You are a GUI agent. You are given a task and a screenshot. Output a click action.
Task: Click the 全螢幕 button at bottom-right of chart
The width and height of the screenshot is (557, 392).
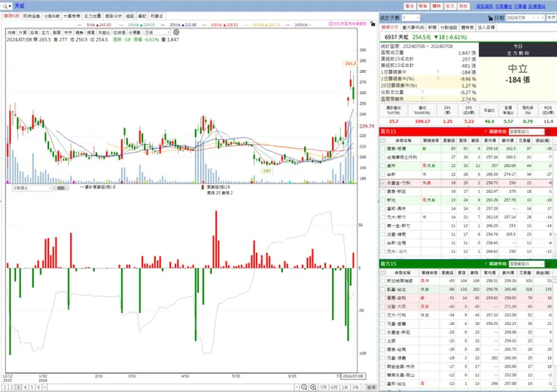point(371,387)
